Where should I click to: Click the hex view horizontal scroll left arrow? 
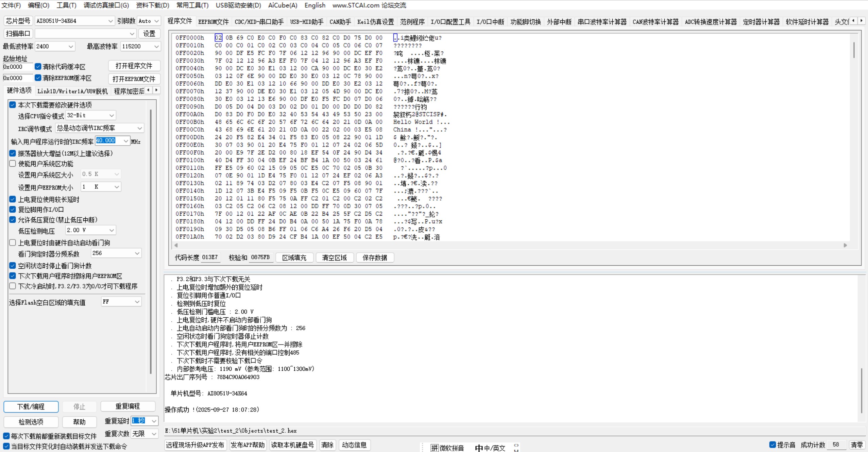tap(176, 245)
